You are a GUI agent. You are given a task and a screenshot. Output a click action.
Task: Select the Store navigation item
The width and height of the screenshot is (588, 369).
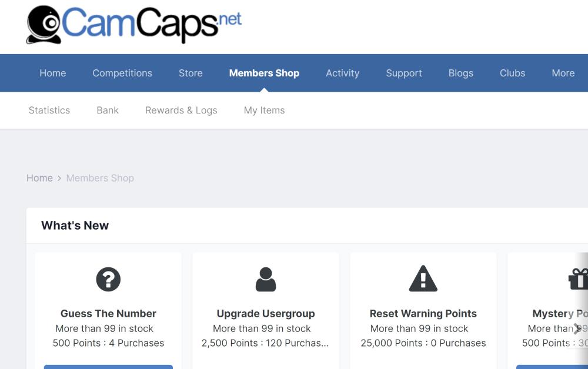(x=191, y=73)
